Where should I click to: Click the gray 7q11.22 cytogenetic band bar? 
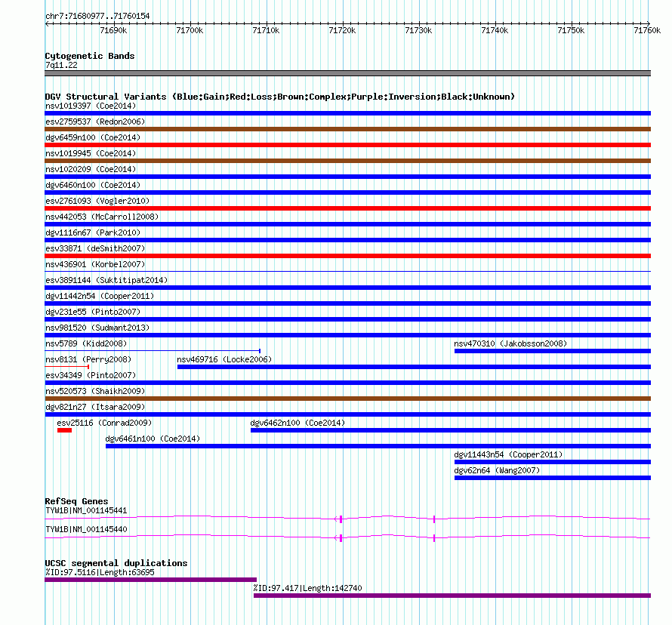348,73
